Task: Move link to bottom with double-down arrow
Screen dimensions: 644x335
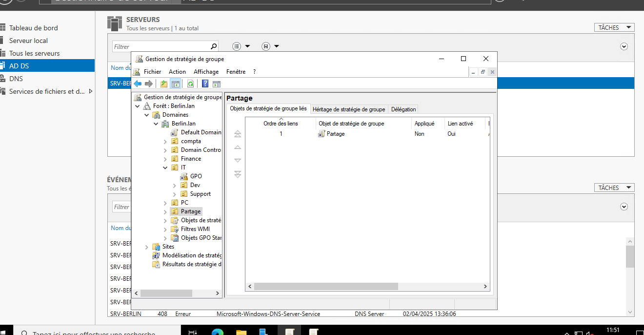Action: (238, 174)
